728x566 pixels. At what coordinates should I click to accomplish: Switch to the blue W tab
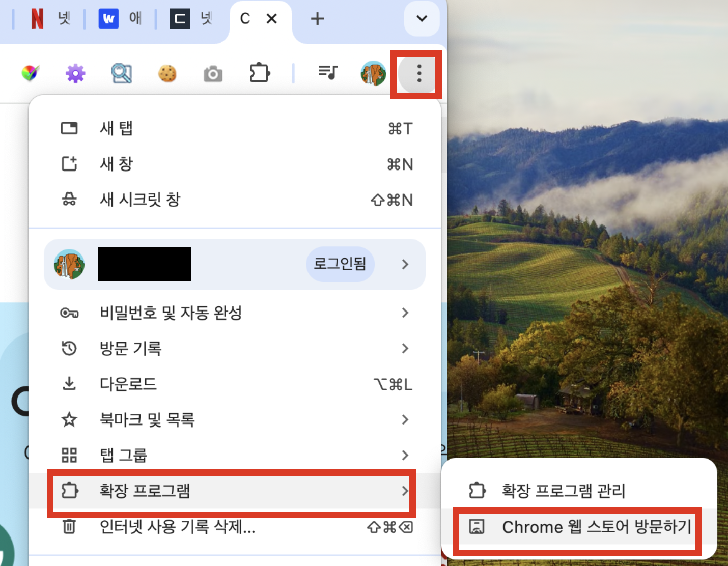(120, 19)
